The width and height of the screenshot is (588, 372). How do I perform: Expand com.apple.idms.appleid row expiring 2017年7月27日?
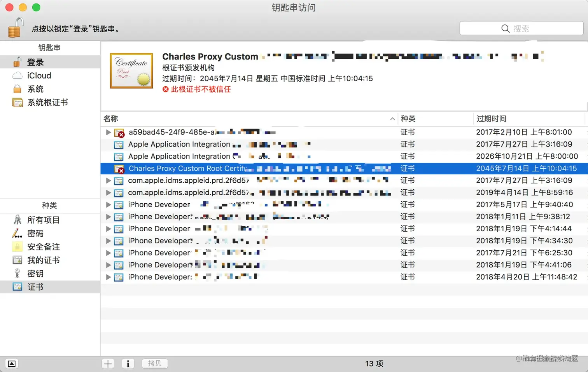point(108,180)
